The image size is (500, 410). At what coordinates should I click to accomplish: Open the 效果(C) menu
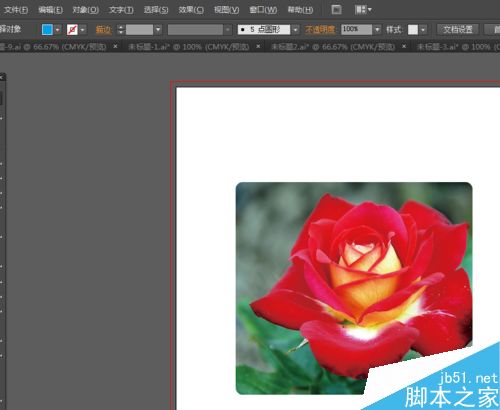pos(191,10)
